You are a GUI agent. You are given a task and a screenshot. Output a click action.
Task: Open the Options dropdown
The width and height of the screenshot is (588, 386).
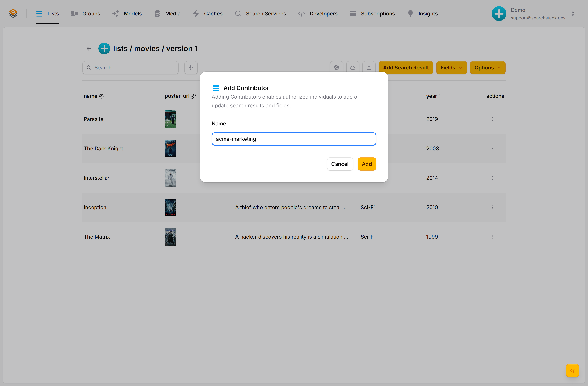pos(487,68)
